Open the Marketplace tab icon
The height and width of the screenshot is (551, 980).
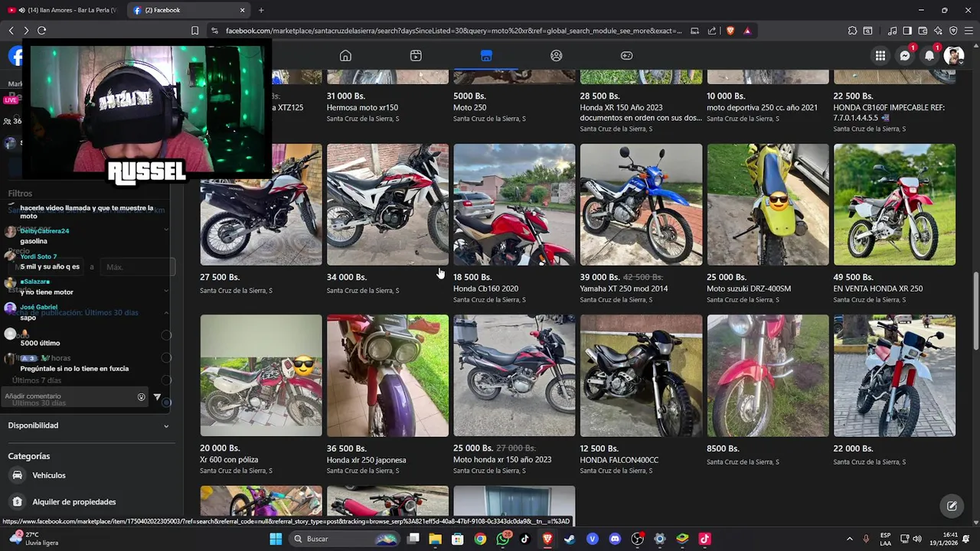[486, 56]
